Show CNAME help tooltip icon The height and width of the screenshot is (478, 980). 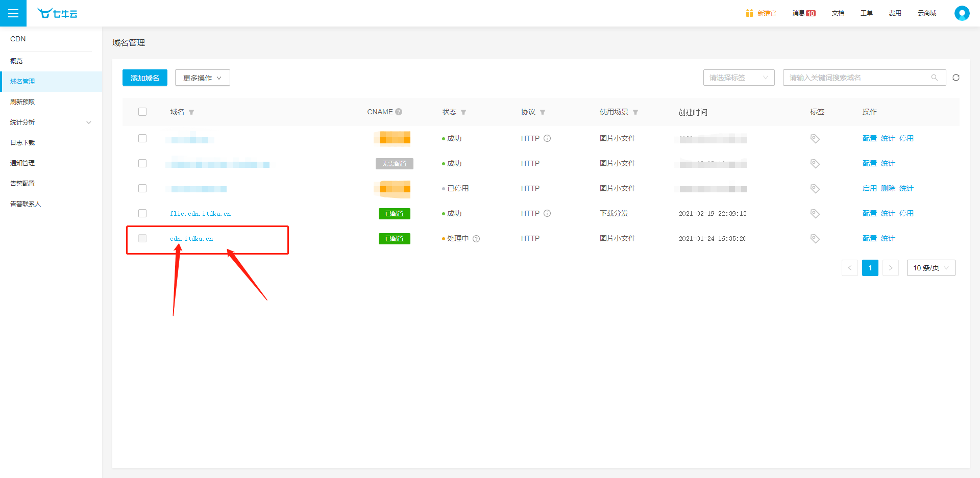coord(399,112)
